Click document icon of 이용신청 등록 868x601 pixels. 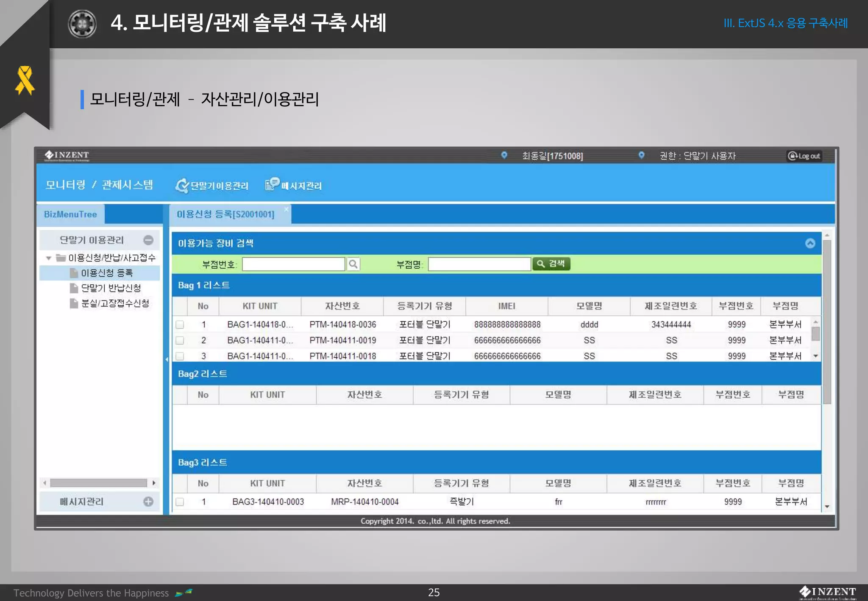coord(74,273)
